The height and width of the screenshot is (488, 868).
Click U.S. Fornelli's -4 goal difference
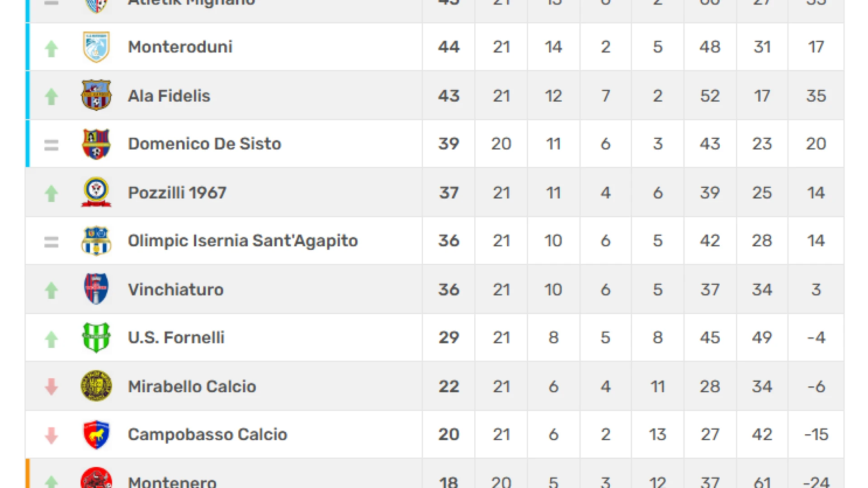click(x=816, y=338)
